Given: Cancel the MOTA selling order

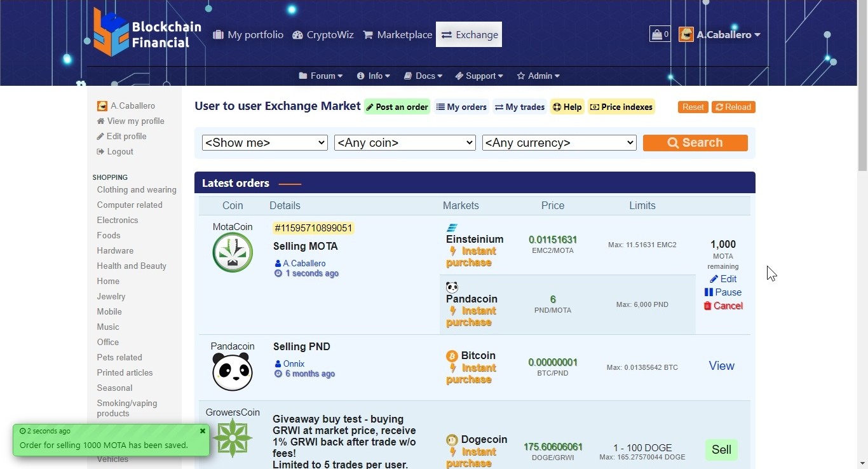Looking at the screenshot, I should pos(723,306).
